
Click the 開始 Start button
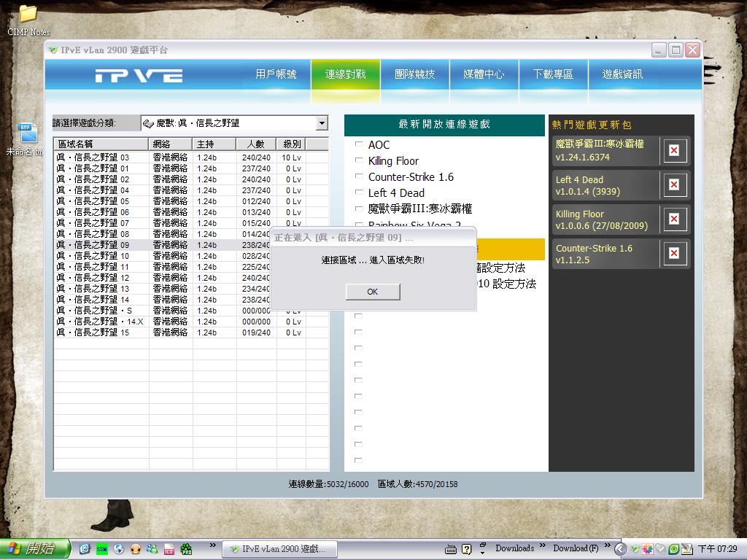pyautogui.click(x=35, y=548)
